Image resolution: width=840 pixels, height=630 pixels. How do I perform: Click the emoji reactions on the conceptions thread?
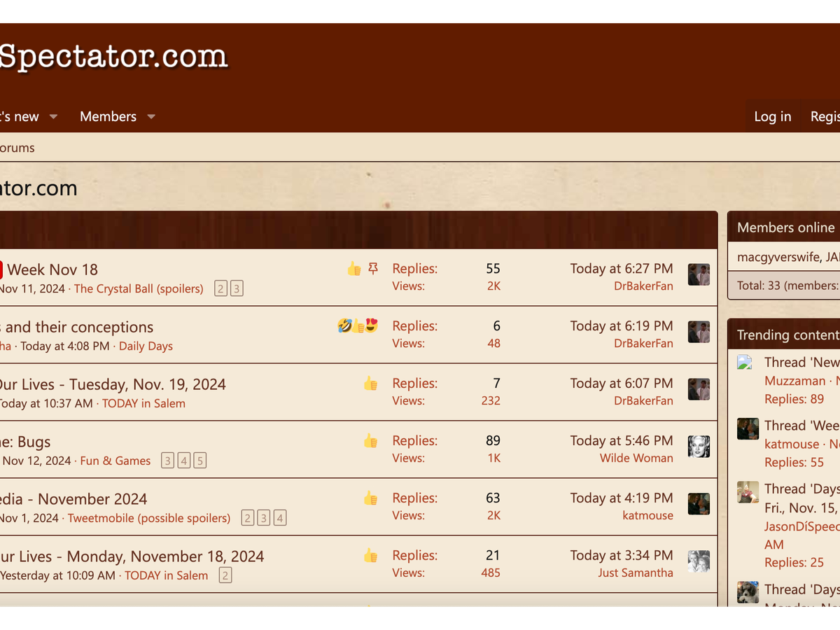(x=357, y=326)
